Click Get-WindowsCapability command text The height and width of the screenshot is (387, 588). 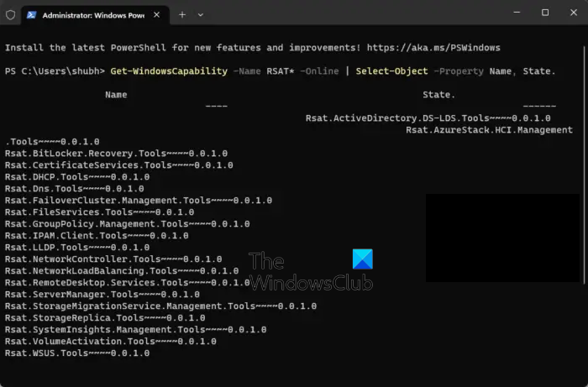click(x=169, y=71)
